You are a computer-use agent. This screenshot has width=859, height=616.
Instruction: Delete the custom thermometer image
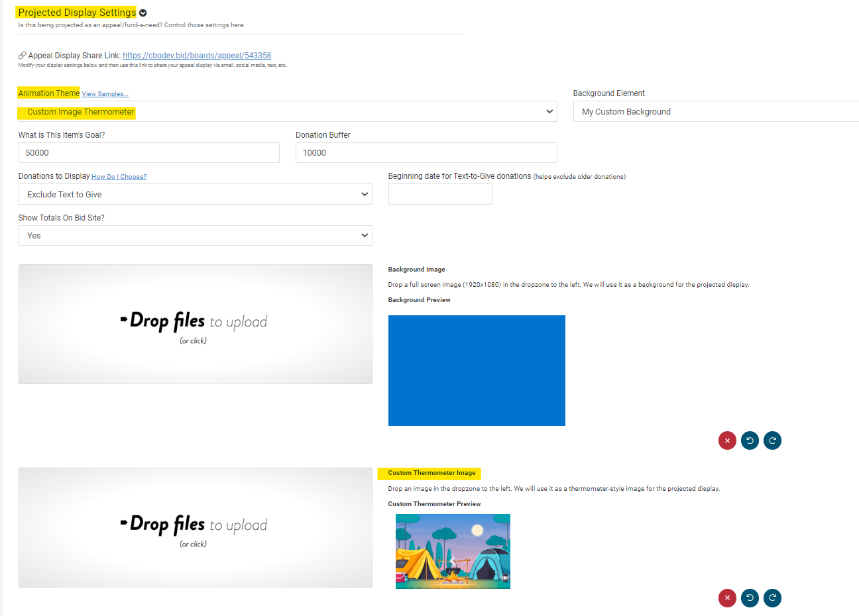[x=727, y=598]
